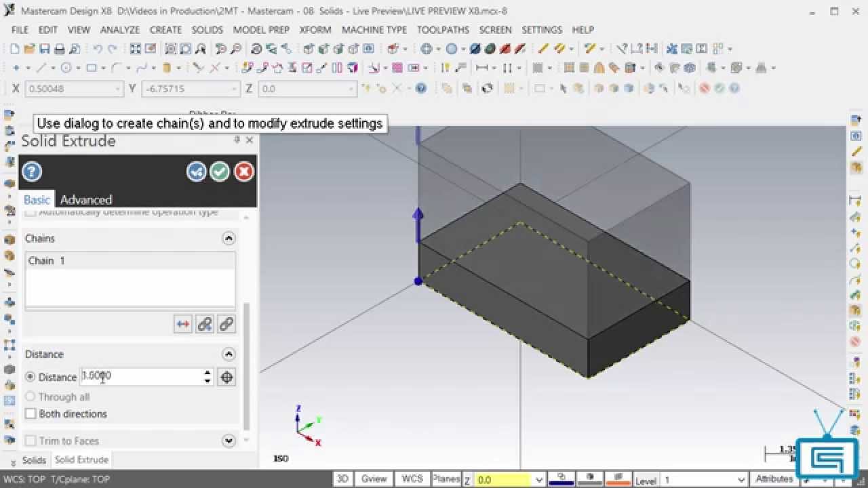Open the SOLIDS menu

point(208,30)
